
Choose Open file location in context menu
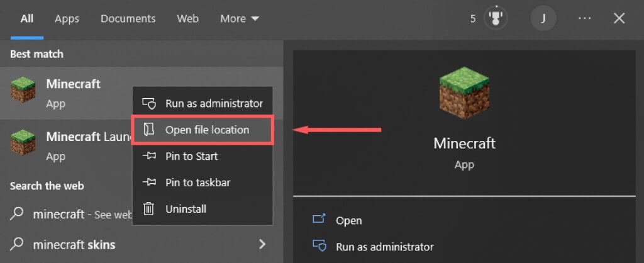(x=203, y=130)
